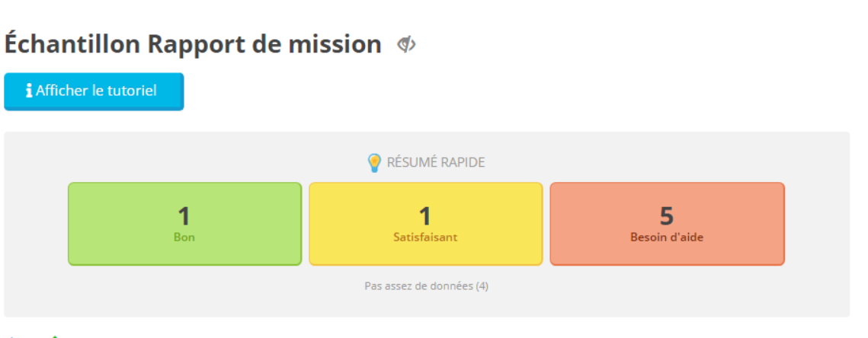Open the yellow Satisfaisant summary tile
Screen dimensions: 868x338
coord(426,224)
